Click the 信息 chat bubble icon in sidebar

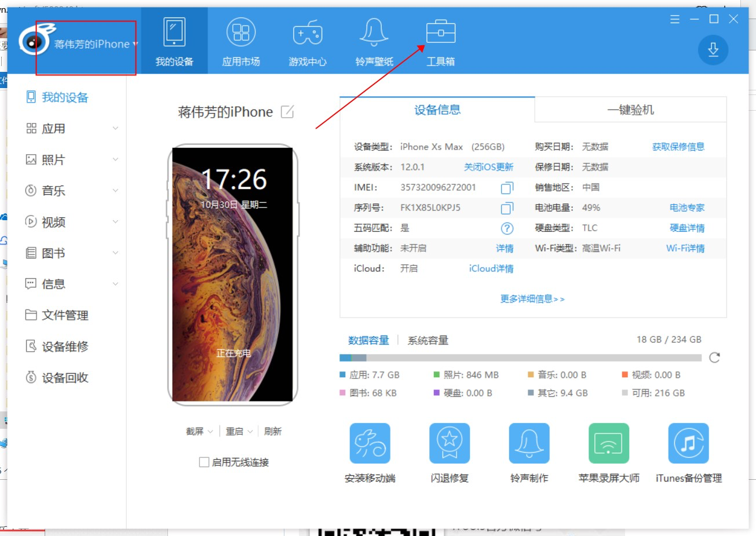pyautogui.click(x=31, y=284)
